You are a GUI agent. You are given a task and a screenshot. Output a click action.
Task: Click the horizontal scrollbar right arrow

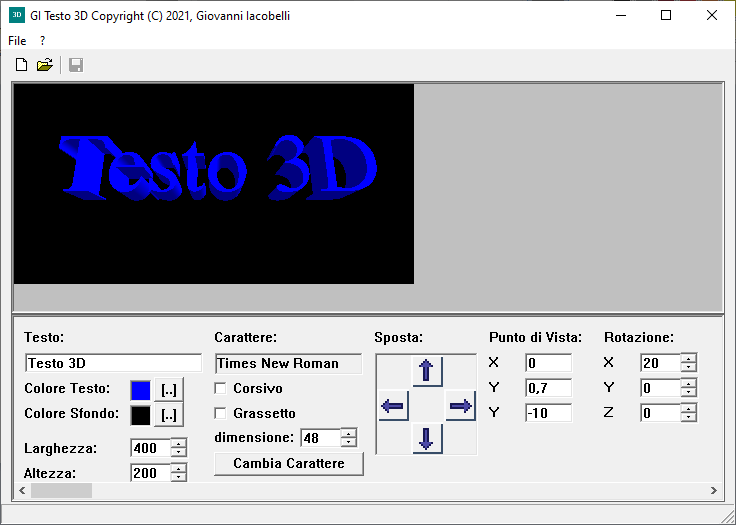click(x=713, y=491)
